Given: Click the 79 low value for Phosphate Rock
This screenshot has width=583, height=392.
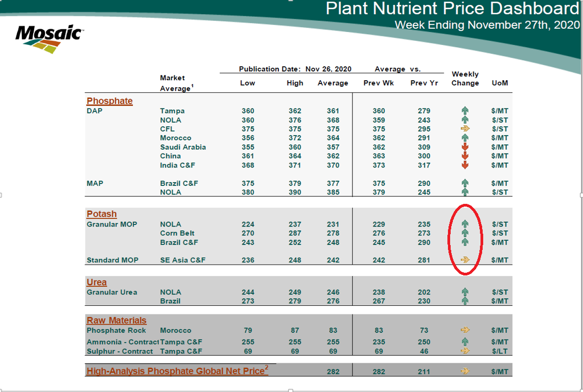Looking at the screenshot, I should click(248, 330).
